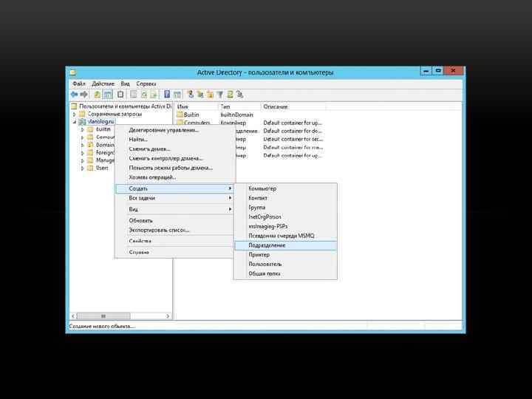Image resolution: width=532 pixels, height=399 pixels.
Task: Click the clipboard-shaped toolbar icon
Action: 120,95
